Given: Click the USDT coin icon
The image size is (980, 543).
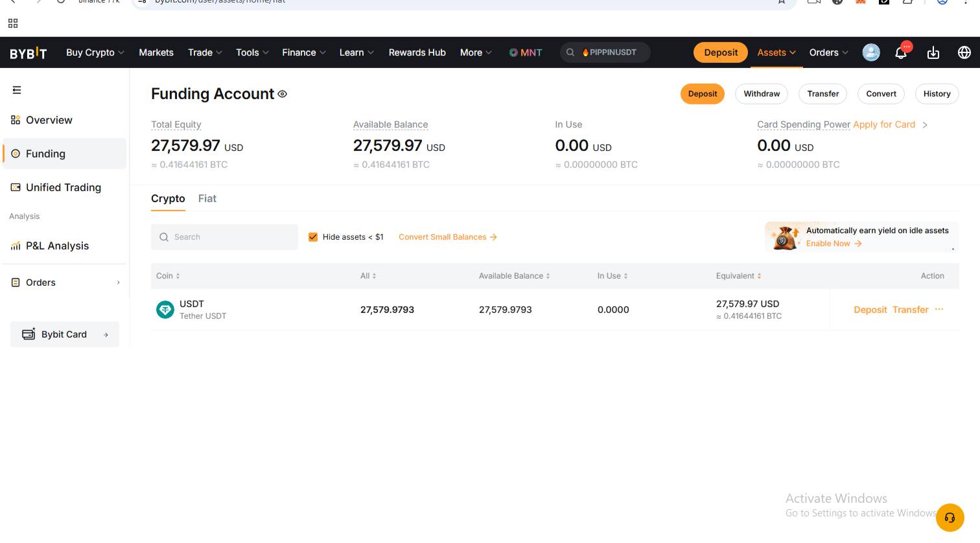Looking at the screenshot, I should [165, 310].
